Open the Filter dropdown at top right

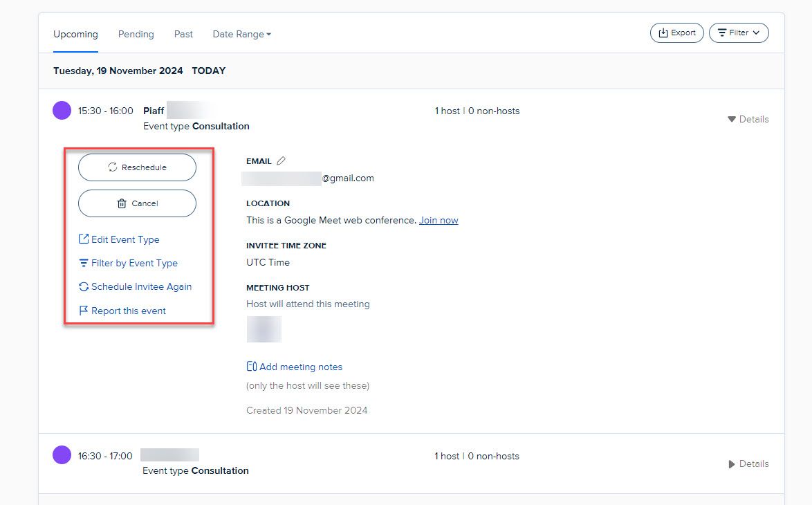739,32
